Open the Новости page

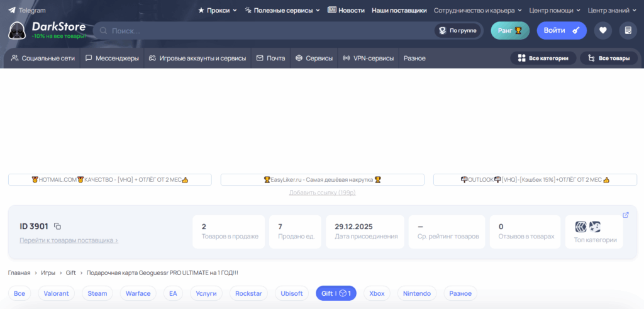(x=346, y=10)
